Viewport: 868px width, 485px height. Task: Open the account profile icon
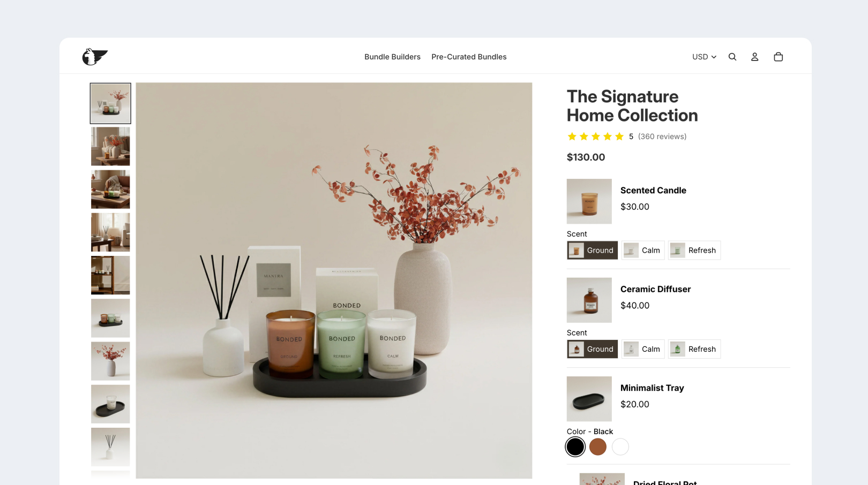(x=754, y=57)
